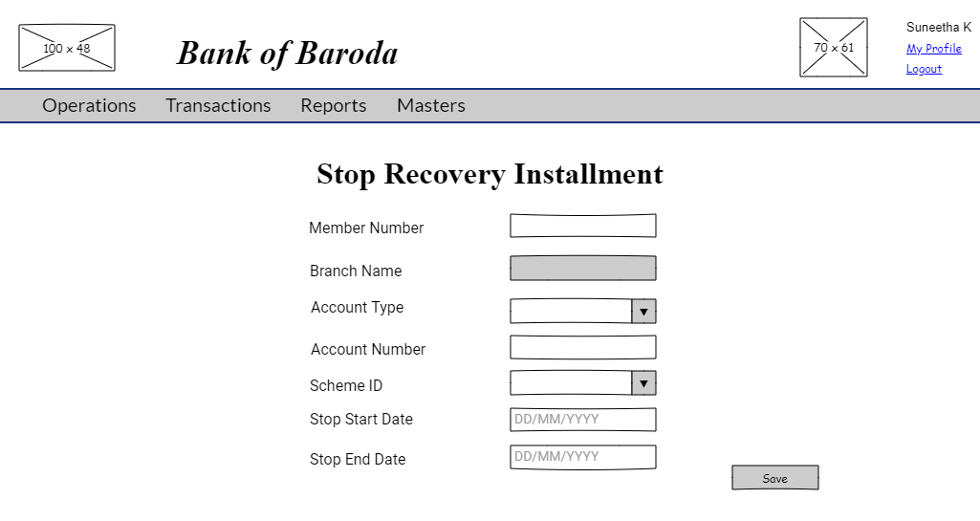Open the Operations menu
Image resolution: width=980 pixels, height=521 pixels.
[x=89, y=106]
